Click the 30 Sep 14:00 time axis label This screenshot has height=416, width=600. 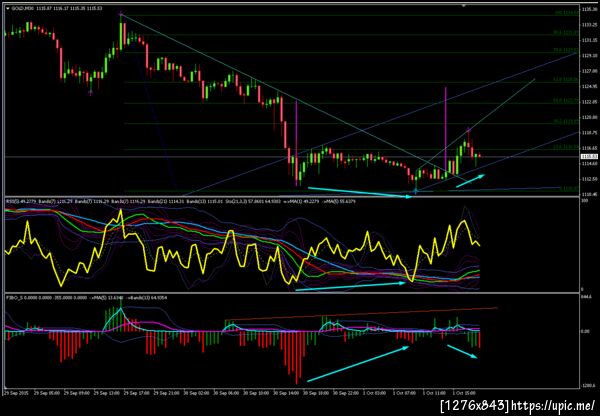pos(285,393)
